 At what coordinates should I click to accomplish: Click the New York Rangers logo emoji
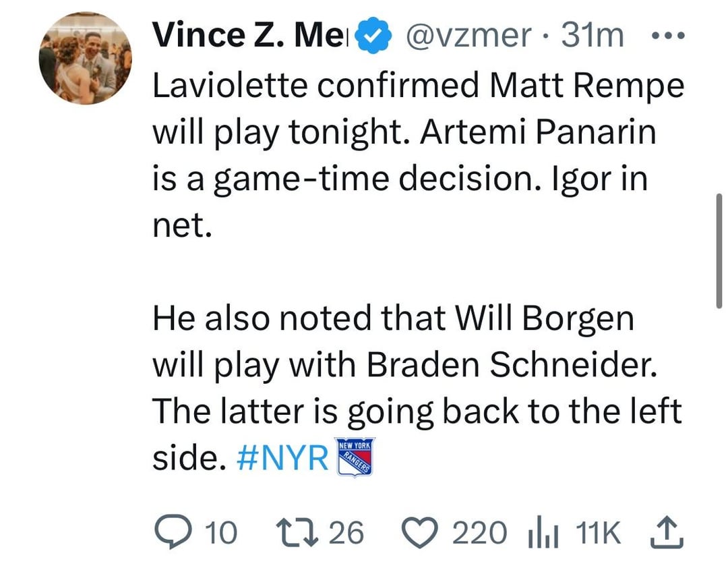click(x=355, y=456)
